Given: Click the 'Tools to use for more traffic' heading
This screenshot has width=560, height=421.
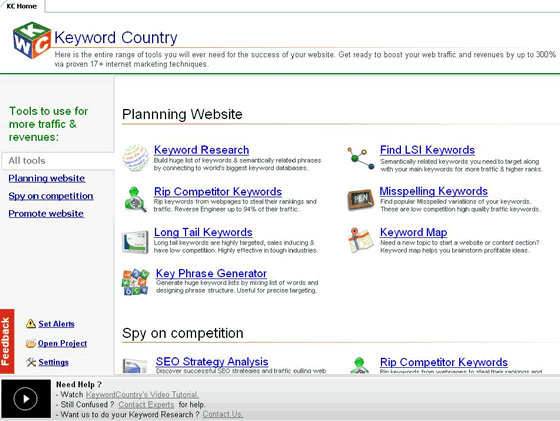Looking at the screenshot, I should pos(48,124).
